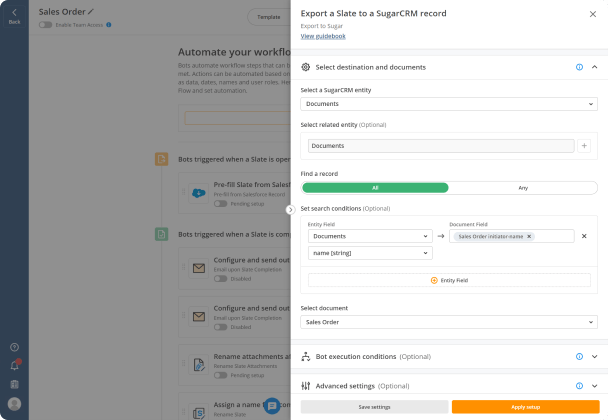Open info for Advanced settings
This screenshot has height=420, width=608.
(579, 386)
